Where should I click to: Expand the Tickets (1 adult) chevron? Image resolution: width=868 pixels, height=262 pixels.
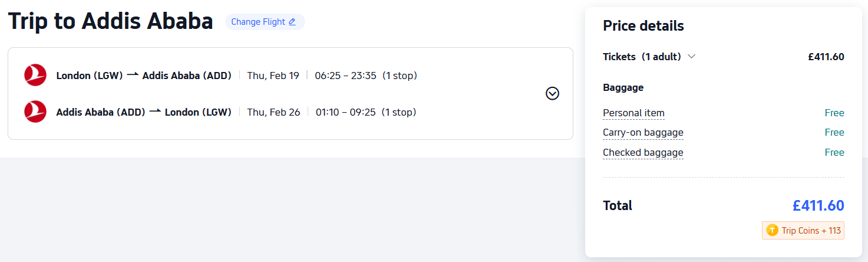(x=692, y=57)
